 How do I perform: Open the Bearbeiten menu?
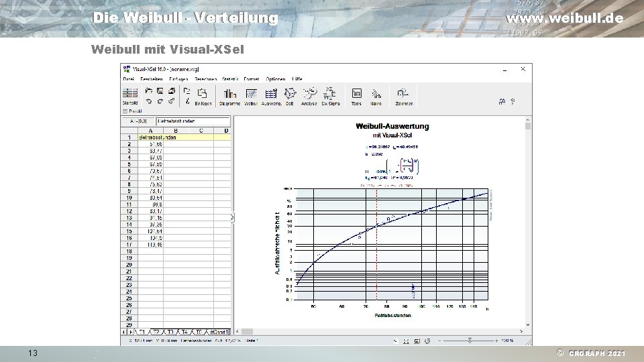pos(152,79)
